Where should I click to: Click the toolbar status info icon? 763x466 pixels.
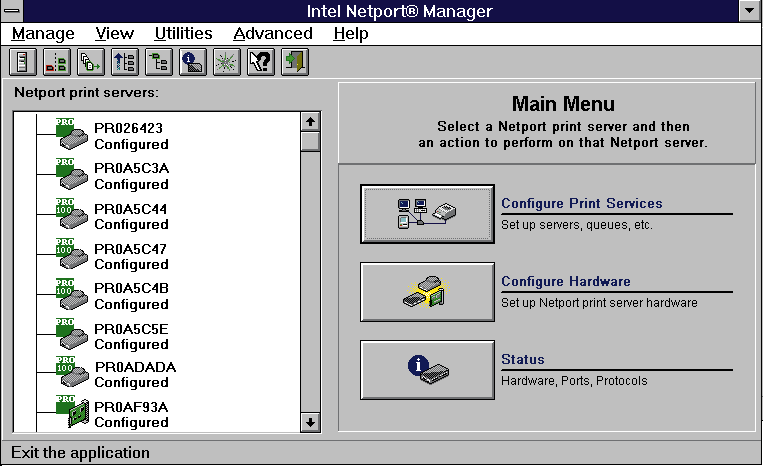point(193,62)
